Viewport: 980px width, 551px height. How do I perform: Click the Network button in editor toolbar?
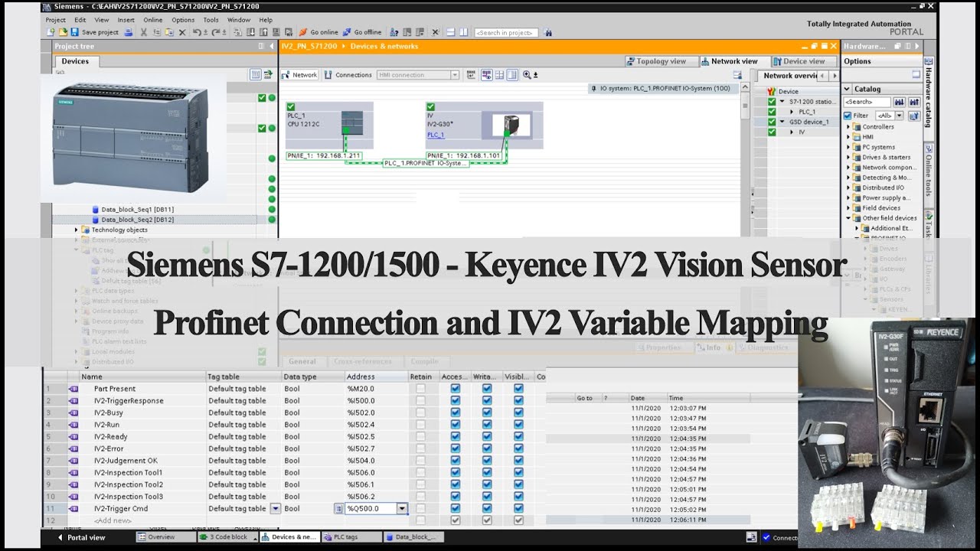(299, 75)
